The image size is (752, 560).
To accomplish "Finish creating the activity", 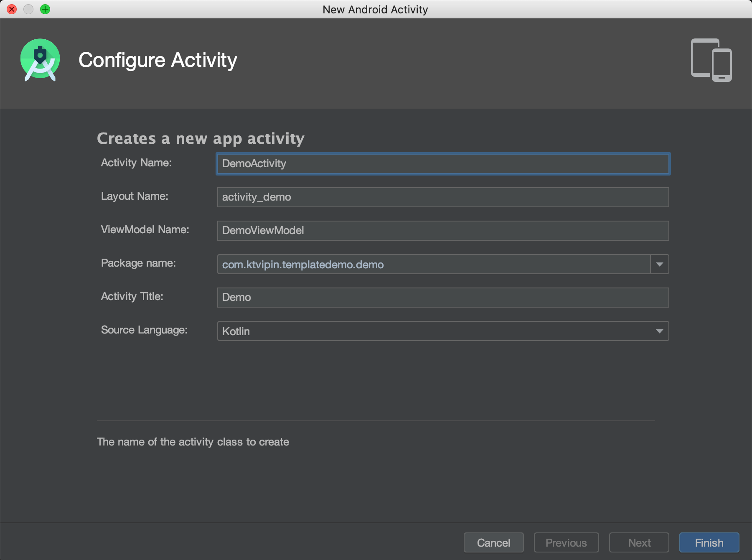I will [709, 542].
